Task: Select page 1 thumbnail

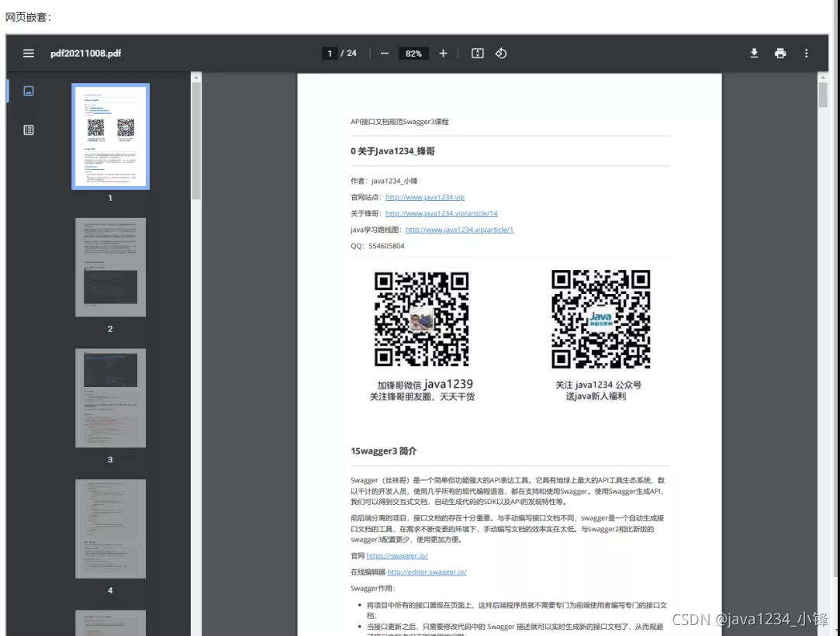Action: pos(110,136)
